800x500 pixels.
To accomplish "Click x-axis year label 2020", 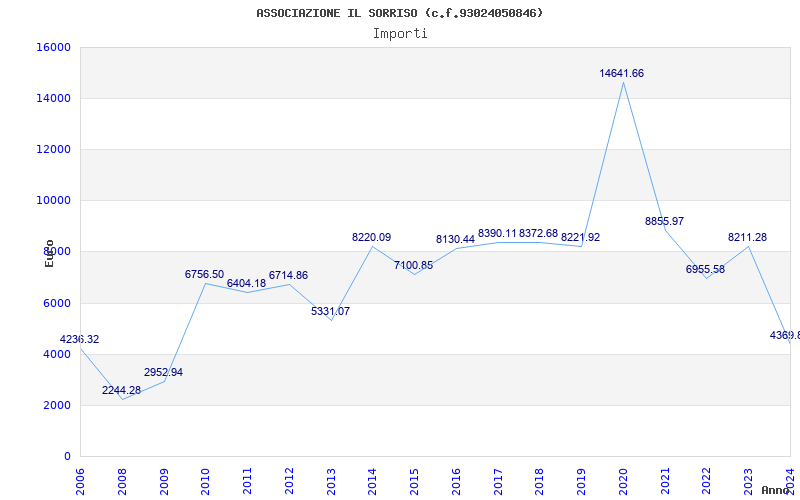I will (x=623, y=482).
